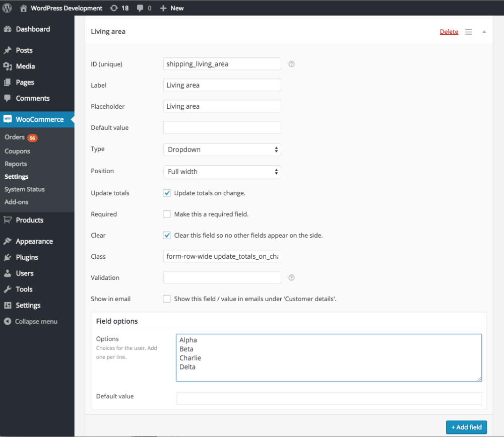
Task: Click the Placeholder input field
Action: [222, 106]
